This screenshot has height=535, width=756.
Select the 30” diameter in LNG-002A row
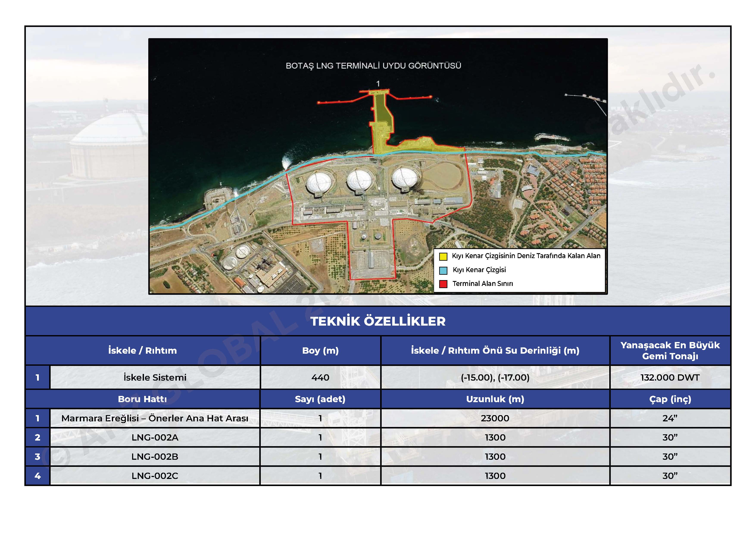[670, 438]
